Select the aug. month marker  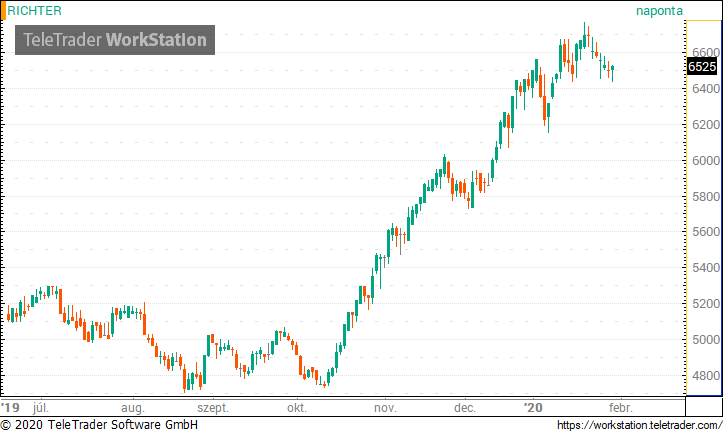click(132, 408)
